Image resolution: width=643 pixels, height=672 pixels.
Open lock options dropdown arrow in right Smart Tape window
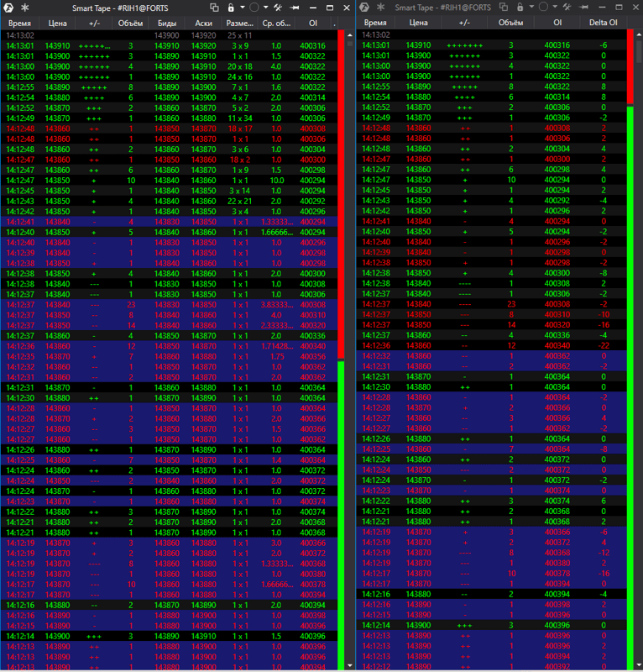point(531,7)
